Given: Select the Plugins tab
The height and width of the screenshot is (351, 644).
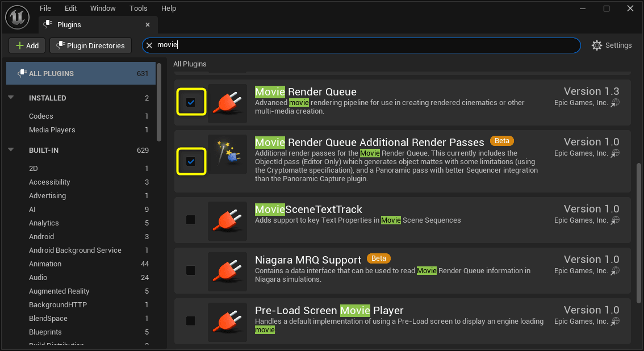Looking at the screenshot, I should 98,24.
